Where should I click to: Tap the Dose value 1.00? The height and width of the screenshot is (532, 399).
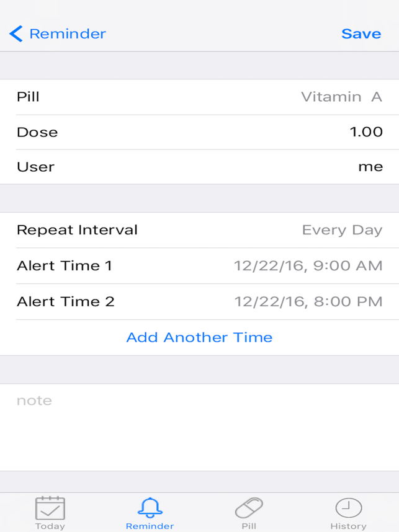(199, 132)
